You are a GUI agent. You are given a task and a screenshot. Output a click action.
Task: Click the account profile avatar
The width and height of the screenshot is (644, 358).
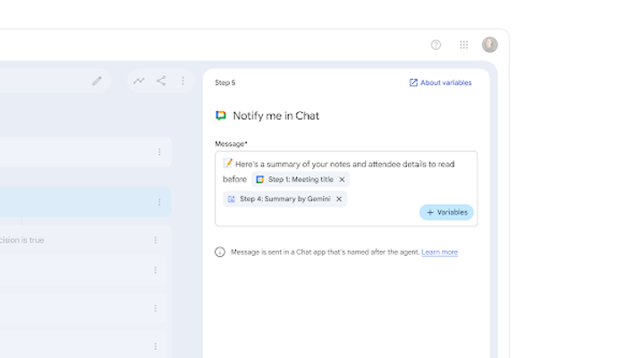tap(489, 45)
